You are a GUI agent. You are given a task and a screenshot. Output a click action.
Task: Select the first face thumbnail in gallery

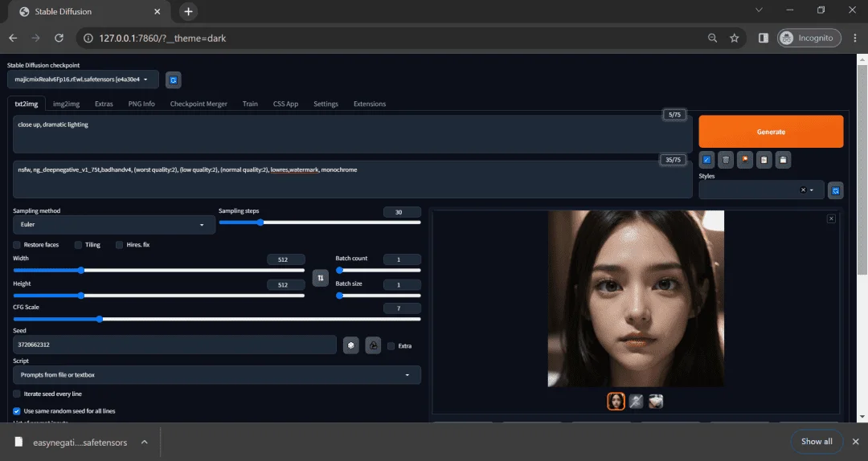(x=616, y=402)
